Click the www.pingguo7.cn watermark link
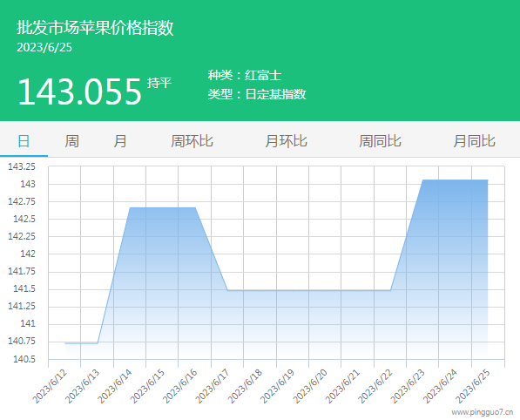520x420 pixels. [x=483, y=412]
